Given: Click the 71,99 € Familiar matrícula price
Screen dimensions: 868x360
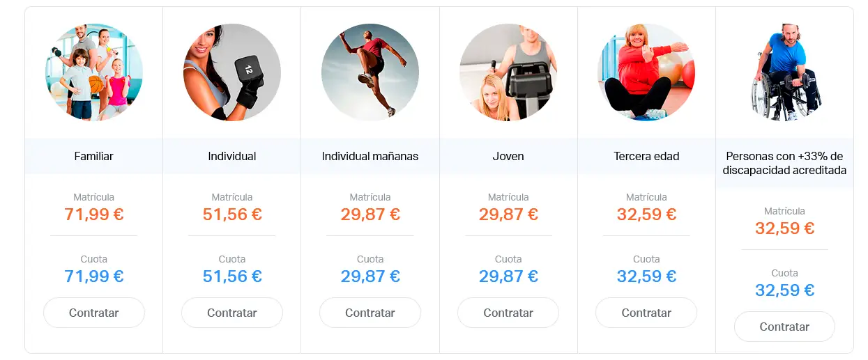Looking at the screenshot, I should 94,214.
